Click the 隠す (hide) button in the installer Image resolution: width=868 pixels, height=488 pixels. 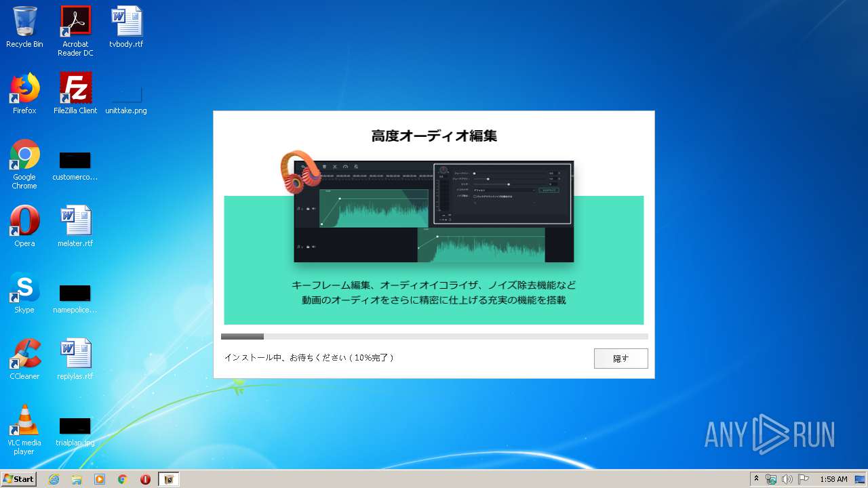pyautogui.click(x=620, y=359)
